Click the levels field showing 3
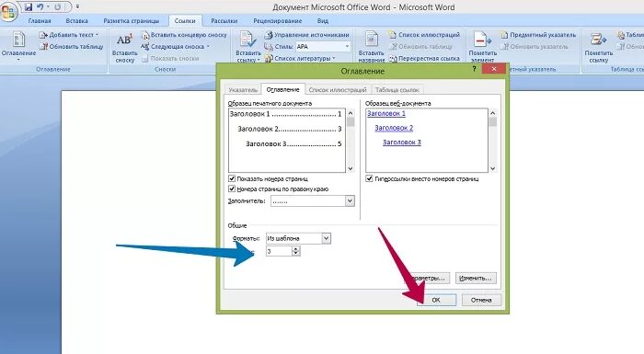The width and height of the screenshot is (644, 354). [x=280, y=251]
